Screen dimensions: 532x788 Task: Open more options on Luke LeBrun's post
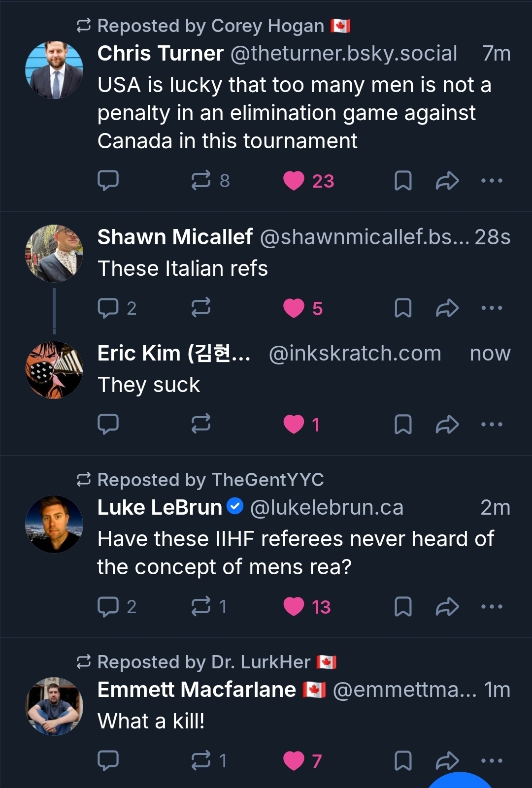(x=492, y=607)
